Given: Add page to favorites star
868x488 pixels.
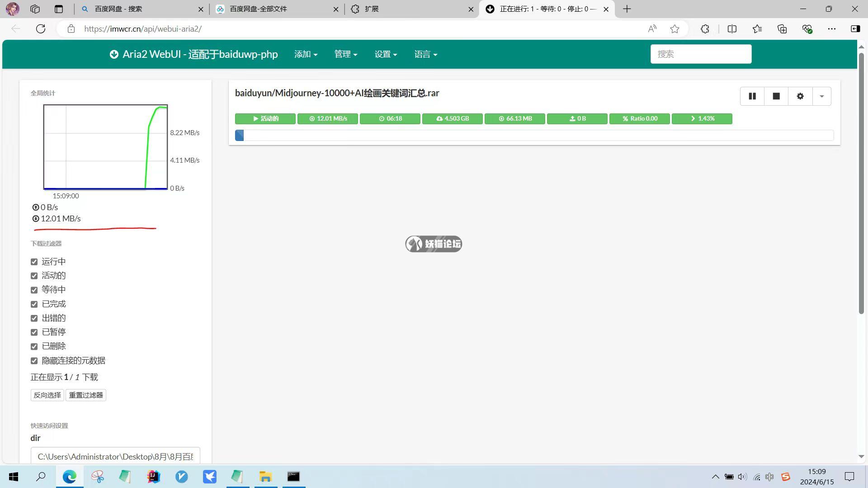Looking at the screenshot, I should pyautogui.click(x=675, y=29).
